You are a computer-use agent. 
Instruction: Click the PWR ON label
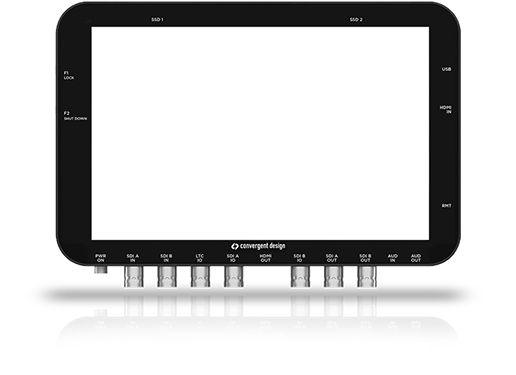click(100, 258)
